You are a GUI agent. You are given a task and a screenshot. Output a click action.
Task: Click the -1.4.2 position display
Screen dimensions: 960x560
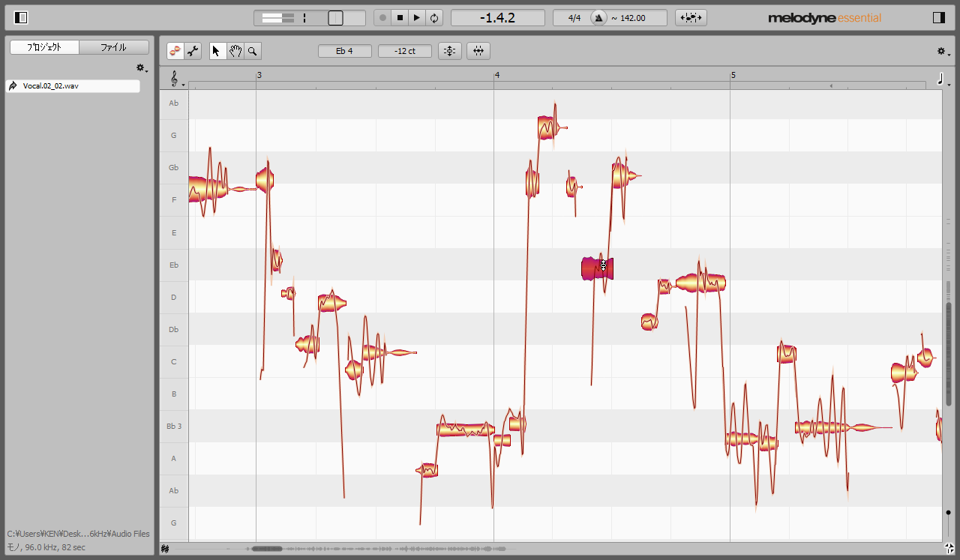click(498, 17)
